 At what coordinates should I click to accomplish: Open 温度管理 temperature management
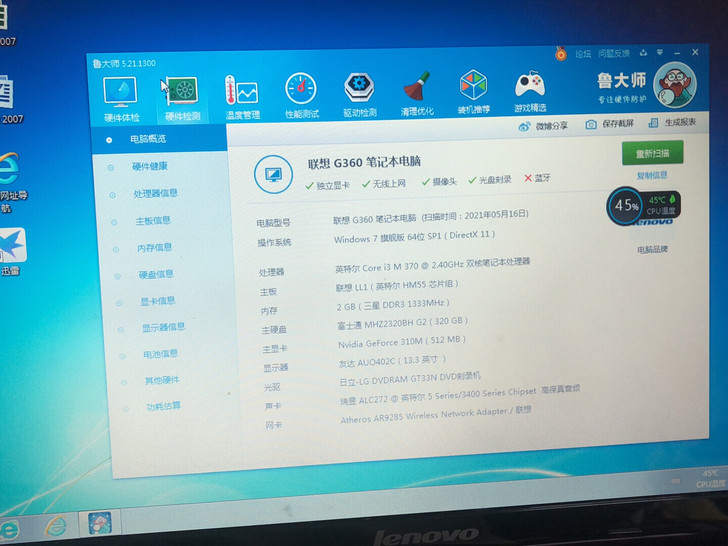click(x=242, y=97)
